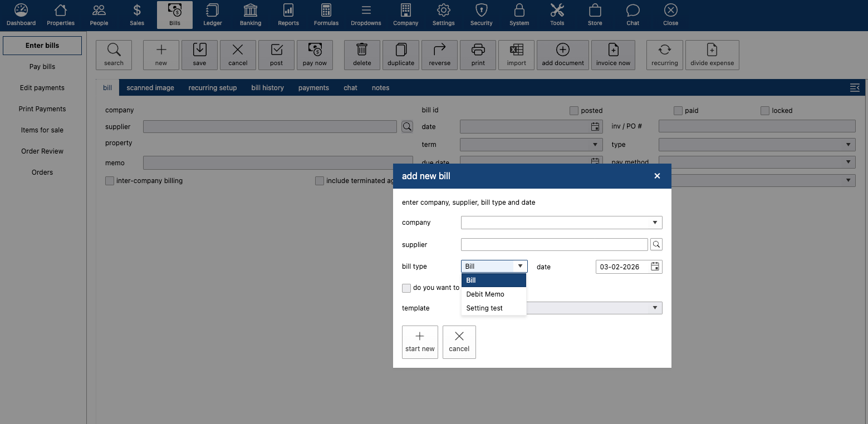Screen dimensions: 868x424
Task: Switch to the recurring setup tab
Action: [212, 88]
